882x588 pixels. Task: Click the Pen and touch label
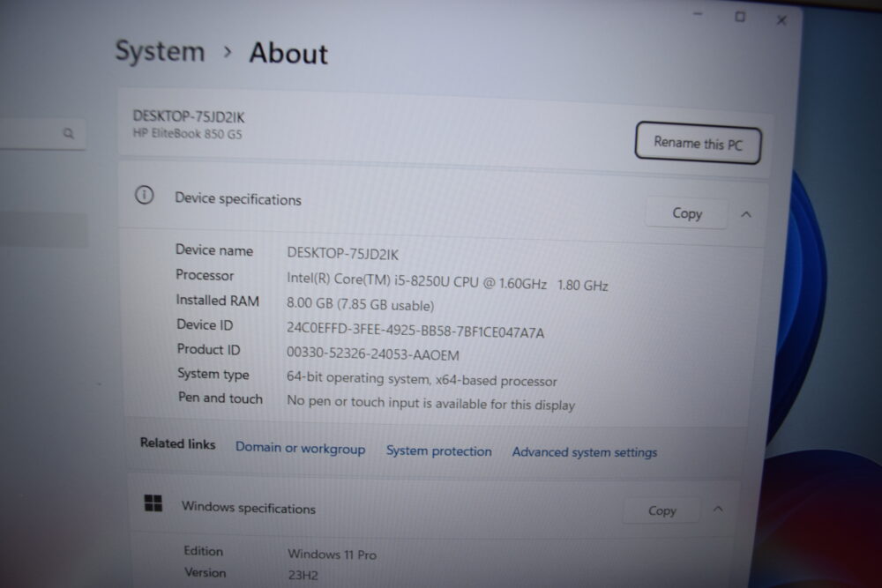[x=220, y=398]
